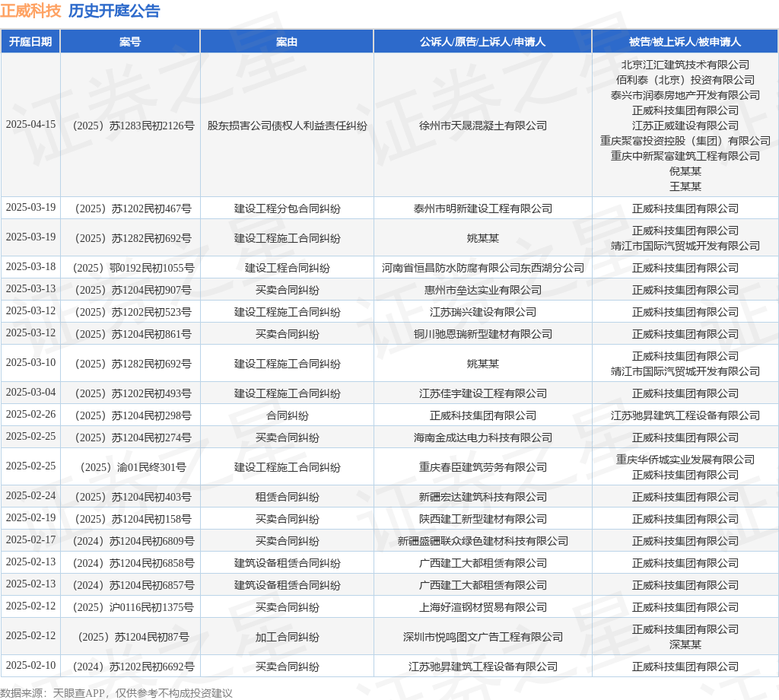
Task: Click the 正威科技 title text
Action: coord(30,11)
